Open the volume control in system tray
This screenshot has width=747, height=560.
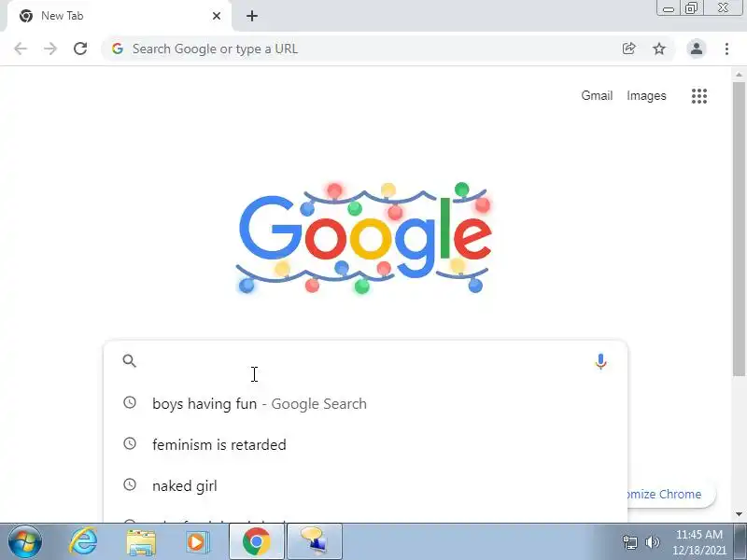pyautogui.click(x=652, y=542)
